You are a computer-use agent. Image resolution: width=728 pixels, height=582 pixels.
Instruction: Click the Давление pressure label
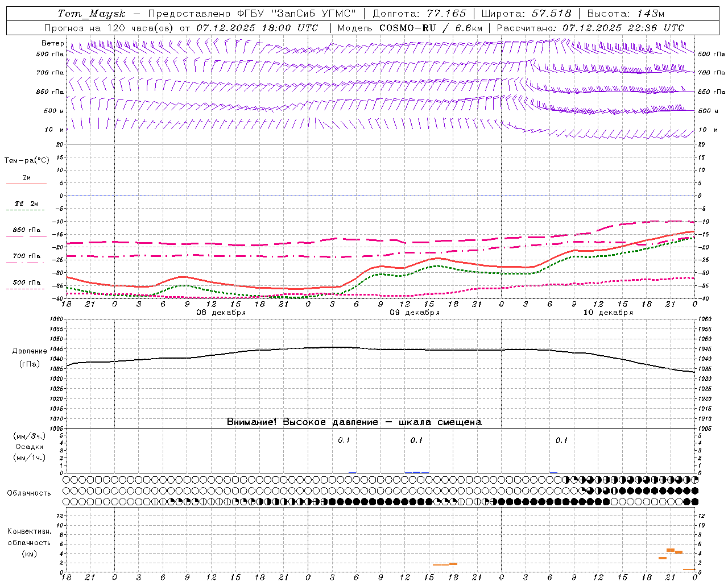(30, 351)
